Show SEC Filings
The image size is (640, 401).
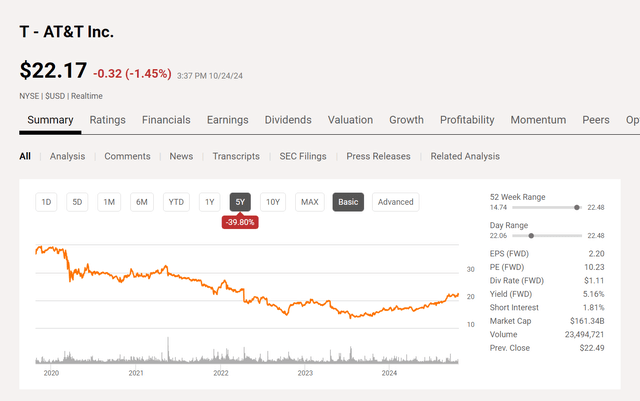[x=303, y=156]
